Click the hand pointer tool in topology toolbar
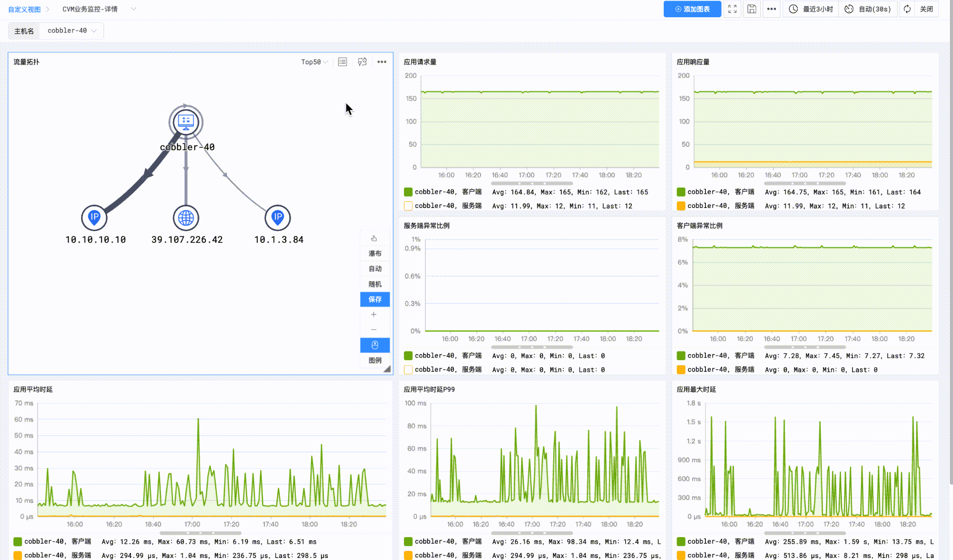 (374, 238)
